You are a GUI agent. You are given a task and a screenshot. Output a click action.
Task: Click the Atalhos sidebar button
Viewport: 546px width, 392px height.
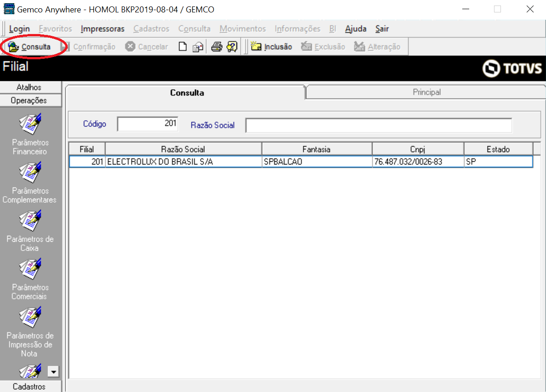(30, 87)
